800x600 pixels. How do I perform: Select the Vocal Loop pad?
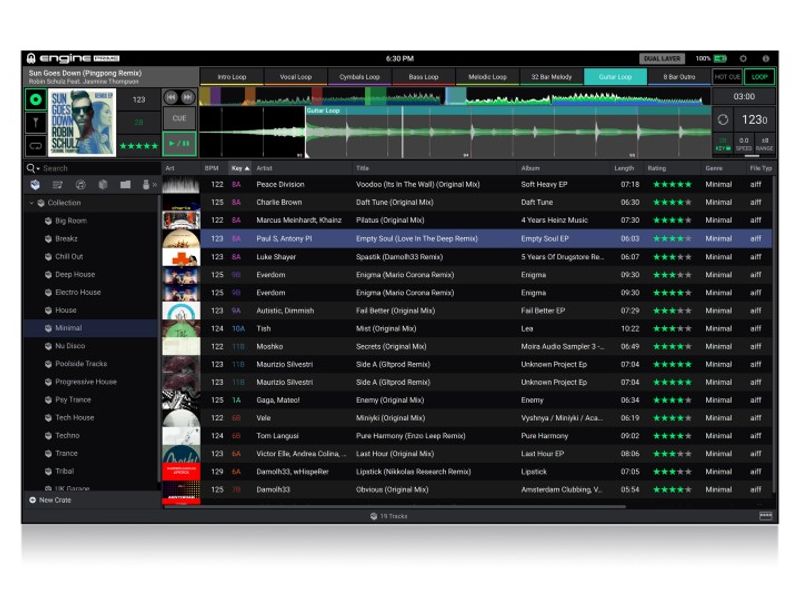(295, 77)
